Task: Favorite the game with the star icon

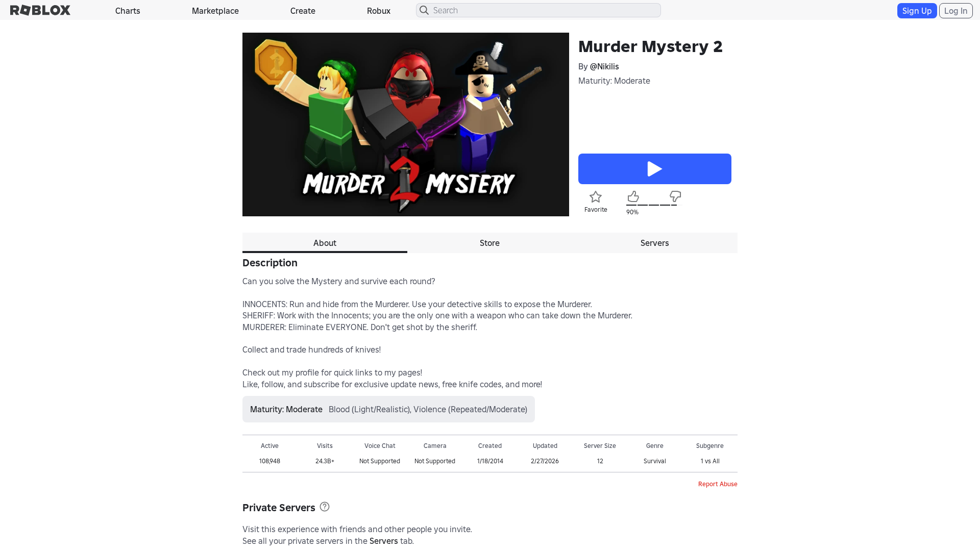Action: [x=596, y=197]
